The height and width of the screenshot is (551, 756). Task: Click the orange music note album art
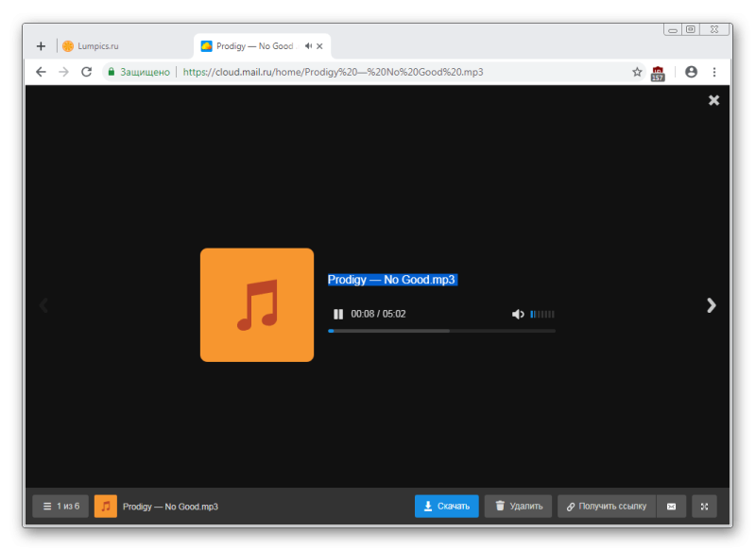[x=257, y=304]
